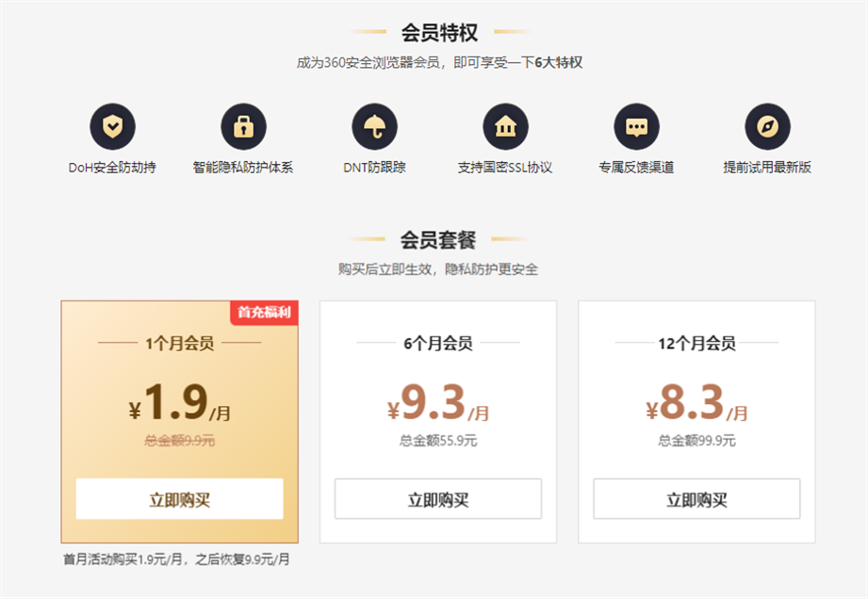
Task: Click the strikethrough 总金额9.9元 text
Action: click(179, 441)
